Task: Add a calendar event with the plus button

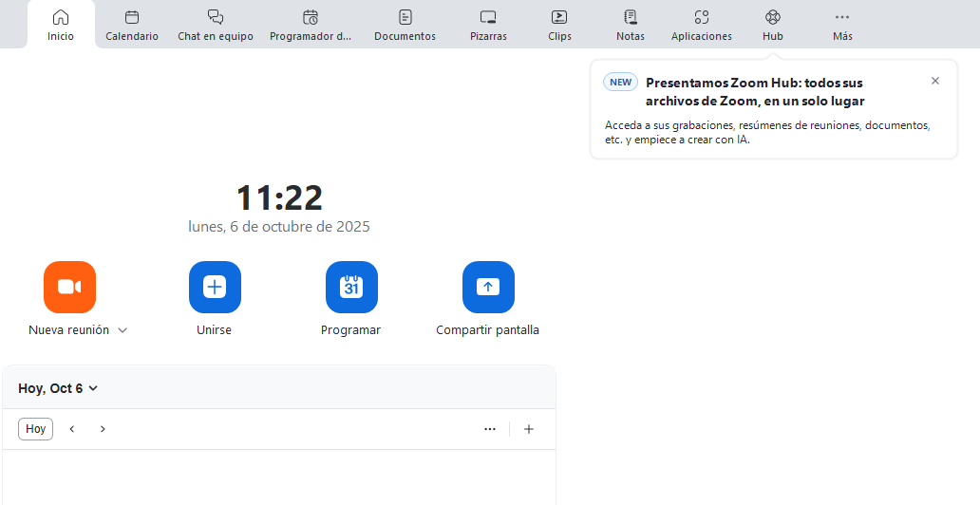Action: [x=529, y=429]
